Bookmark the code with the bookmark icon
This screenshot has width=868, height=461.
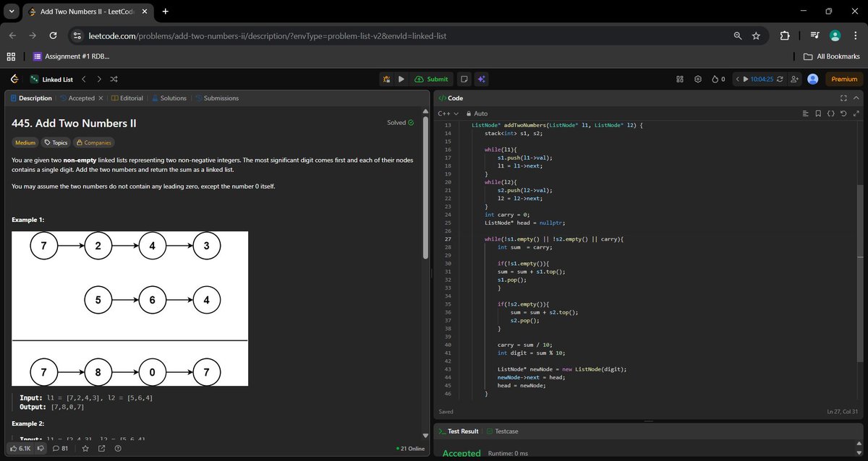click(x=817, y=113)
